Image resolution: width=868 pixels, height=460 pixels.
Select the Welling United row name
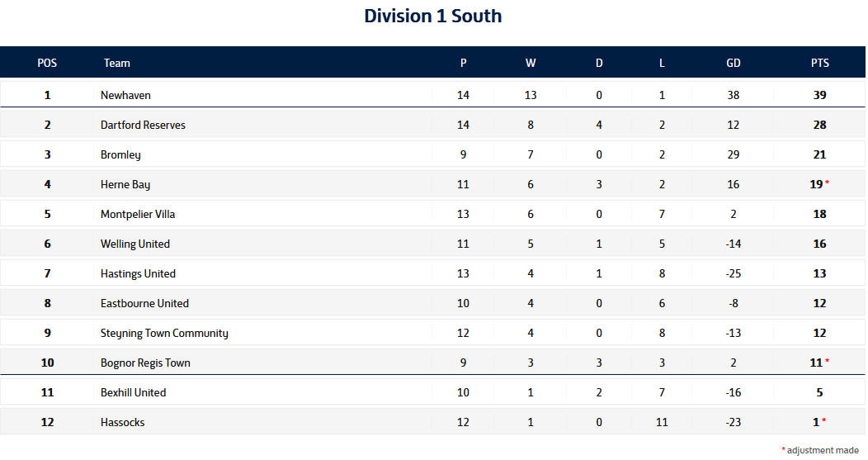pos(135,244)
